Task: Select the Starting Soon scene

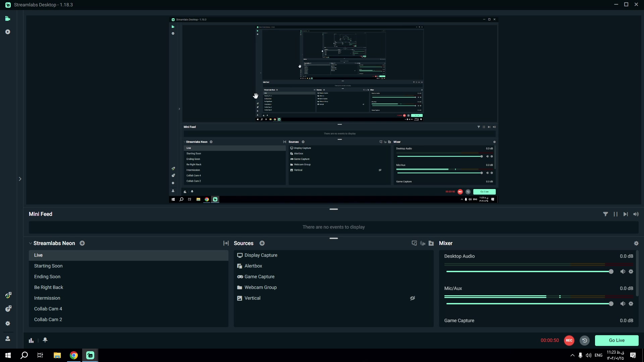Action: click(128, 266)
